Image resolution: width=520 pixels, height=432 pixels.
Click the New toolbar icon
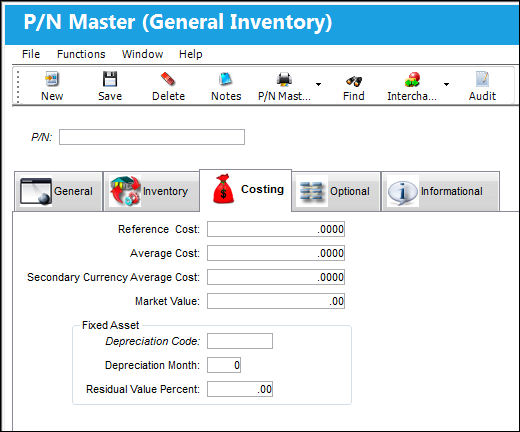tap(52, 79)
